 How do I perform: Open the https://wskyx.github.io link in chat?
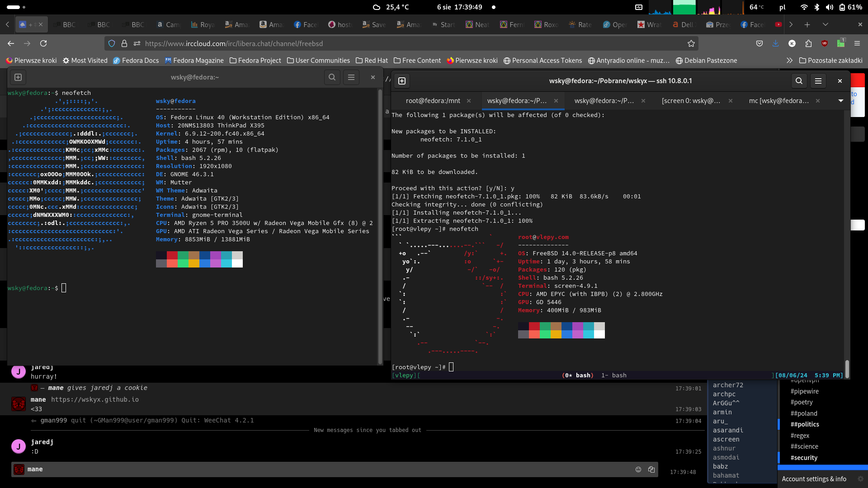(95, 399)
